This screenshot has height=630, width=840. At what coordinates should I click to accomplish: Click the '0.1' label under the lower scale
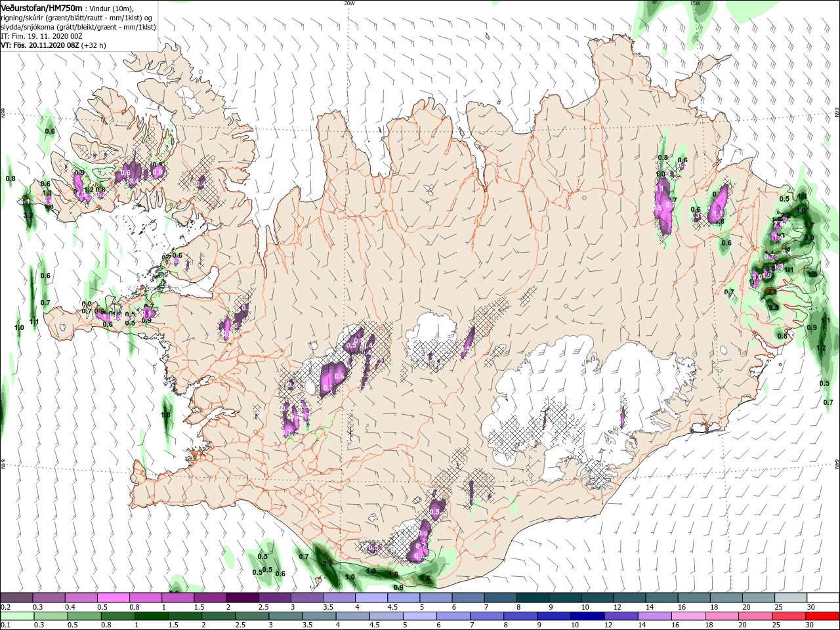[6, 626]
